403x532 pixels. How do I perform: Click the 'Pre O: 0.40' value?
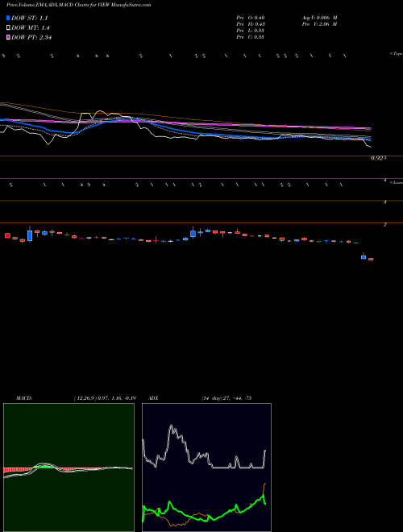click(x=251, y=18)
